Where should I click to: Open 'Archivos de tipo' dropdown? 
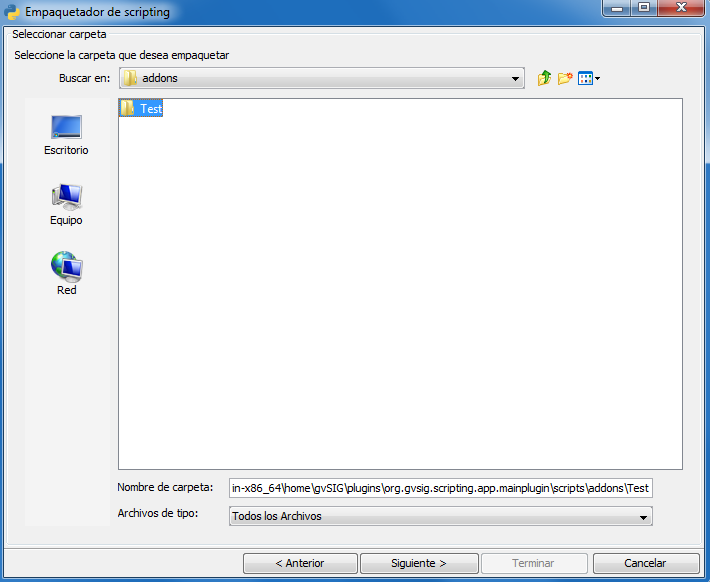coord(643,516)
